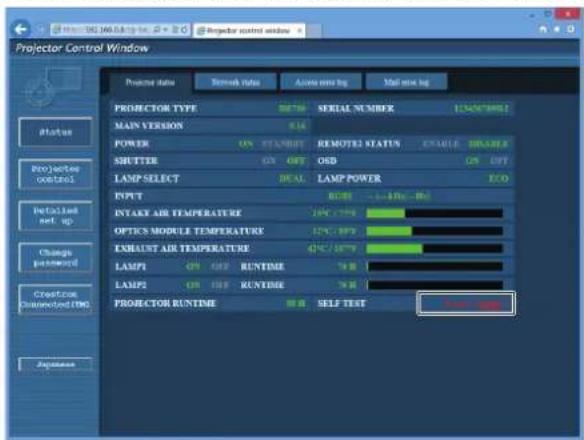Screen dimensions: 584x440
Task: Click the SERIAL NUMBER label
Action: pyautogui.click(x=356, y=108)
